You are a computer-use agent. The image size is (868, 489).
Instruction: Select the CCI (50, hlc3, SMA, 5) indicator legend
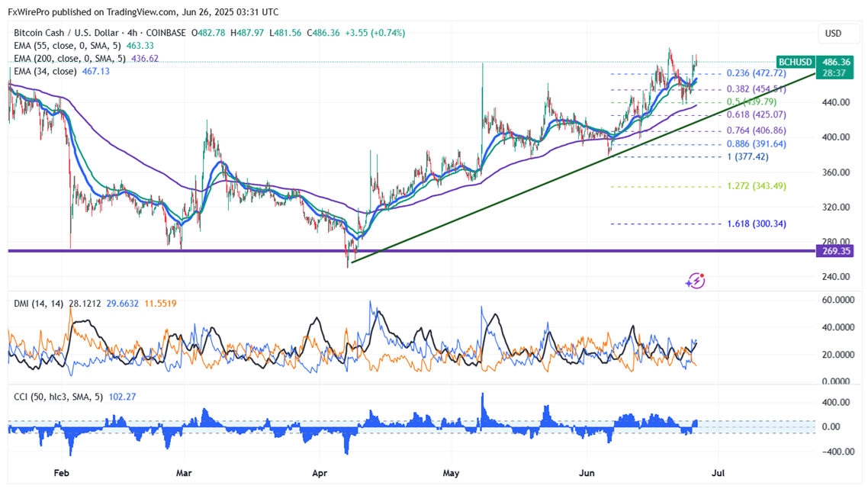(x=59, y=397)
